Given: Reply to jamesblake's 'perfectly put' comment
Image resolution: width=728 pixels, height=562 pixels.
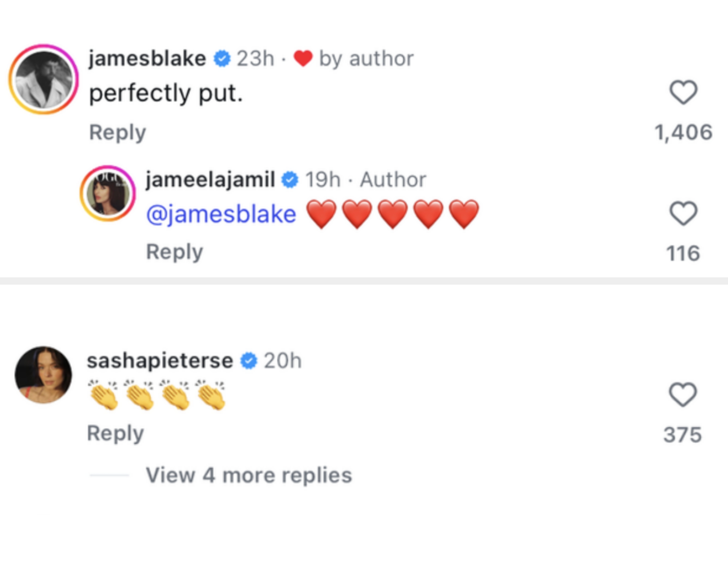Looking at the screenshot, I should [117, 132].
